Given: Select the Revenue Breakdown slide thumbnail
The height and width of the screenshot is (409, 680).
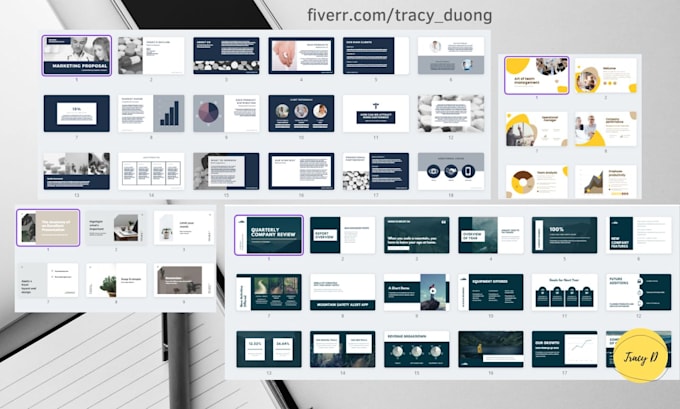Looking at the screenshot, I should click(417, 349).
